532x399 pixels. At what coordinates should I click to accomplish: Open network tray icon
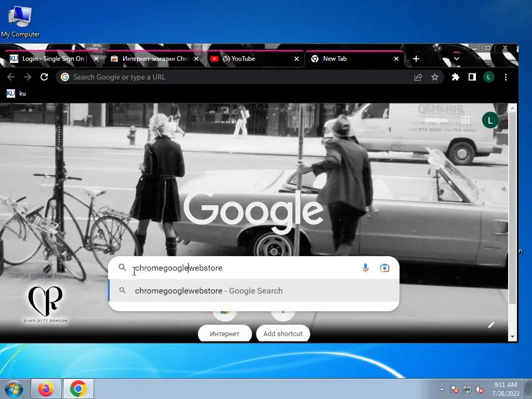pos(467,390)
